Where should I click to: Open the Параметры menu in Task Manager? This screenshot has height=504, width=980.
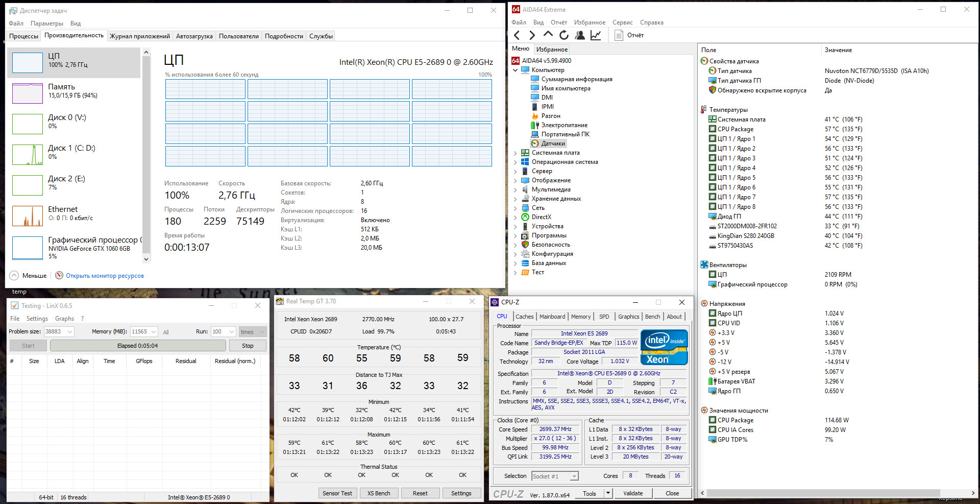(x=47, y=23)
